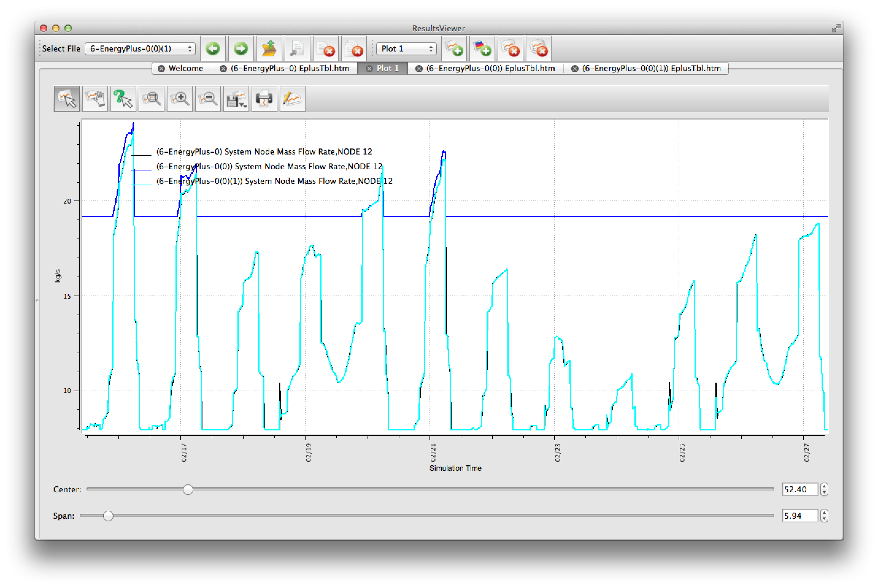Close the (6-EnergyPlus-0(0)(1)) EplusTbl.htm tab

point(575,69)
